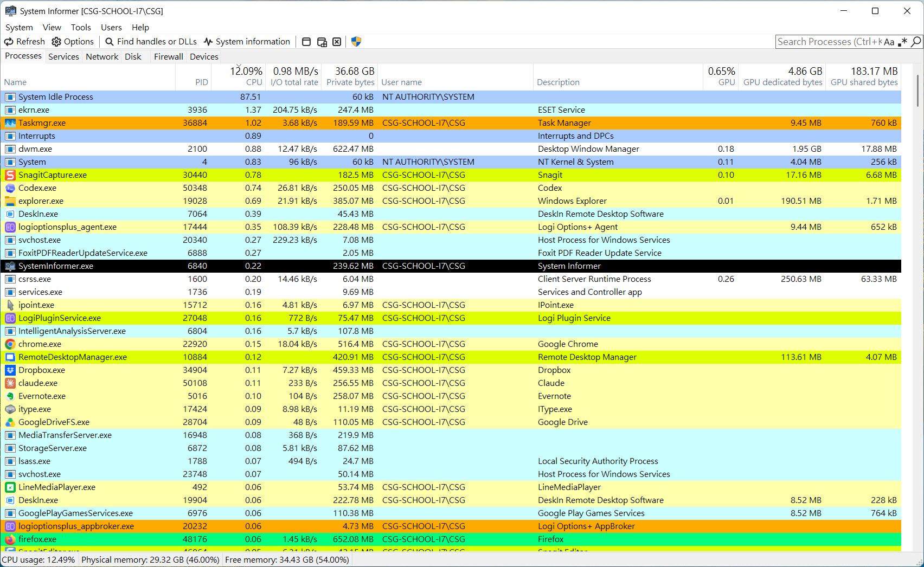Click the Dropbox.exe process icon
Image resolution: width=924 pixels, height=567 pixels.
tap(10, 370)
